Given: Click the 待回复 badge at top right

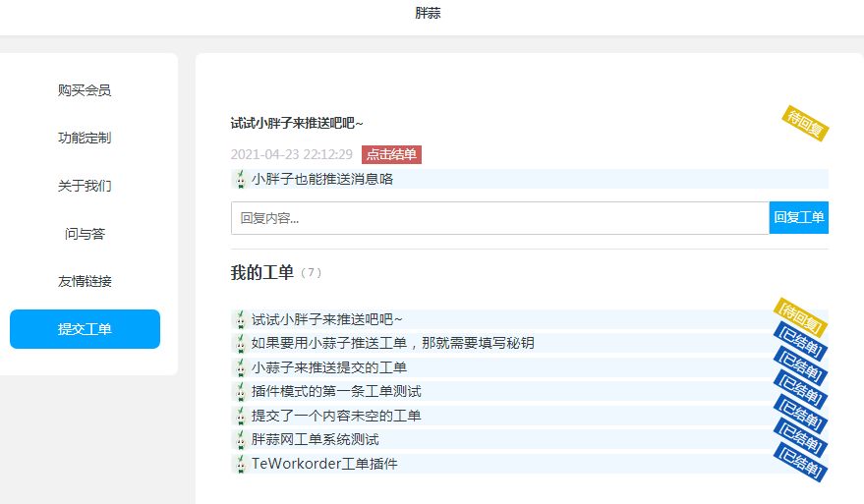Looking at the screenshot, I should coord(805,123).
